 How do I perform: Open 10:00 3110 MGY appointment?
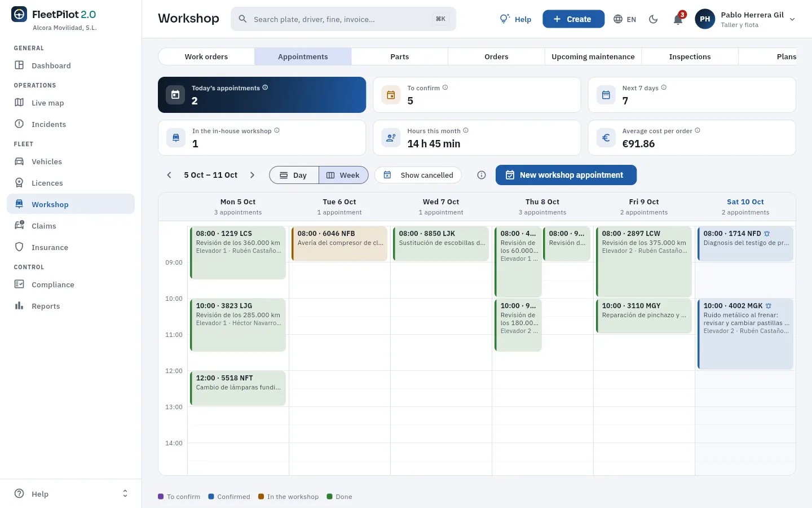pos(644,316)
